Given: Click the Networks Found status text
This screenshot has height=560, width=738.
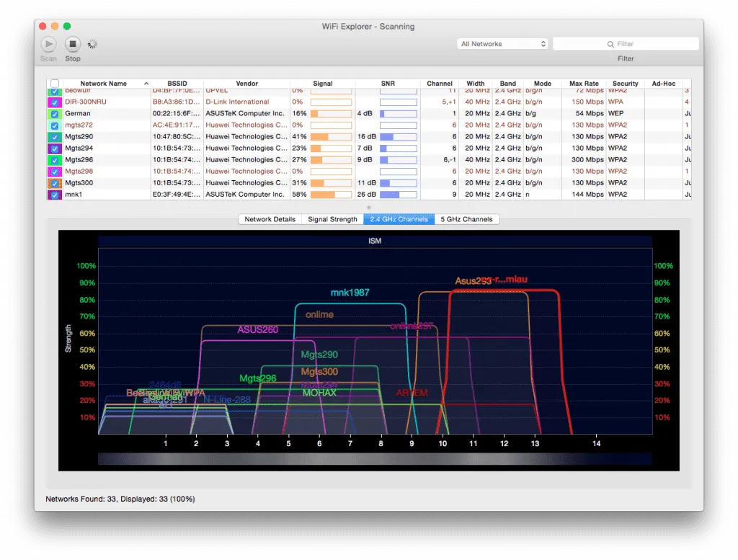Looking at the screenshot, I should click(120, 499).
